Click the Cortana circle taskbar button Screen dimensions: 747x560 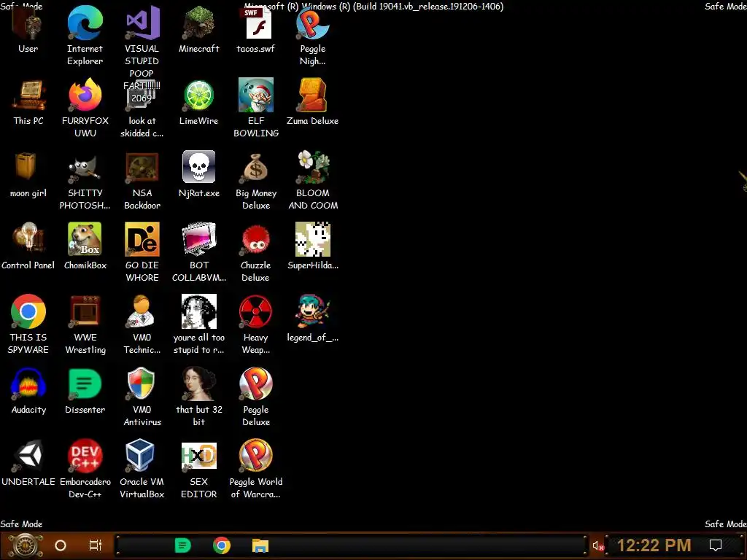(x=61, y=545)
